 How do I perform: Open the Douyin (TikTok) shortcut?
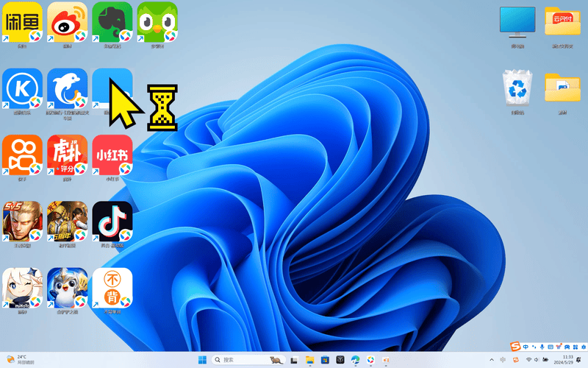point(112,222)
